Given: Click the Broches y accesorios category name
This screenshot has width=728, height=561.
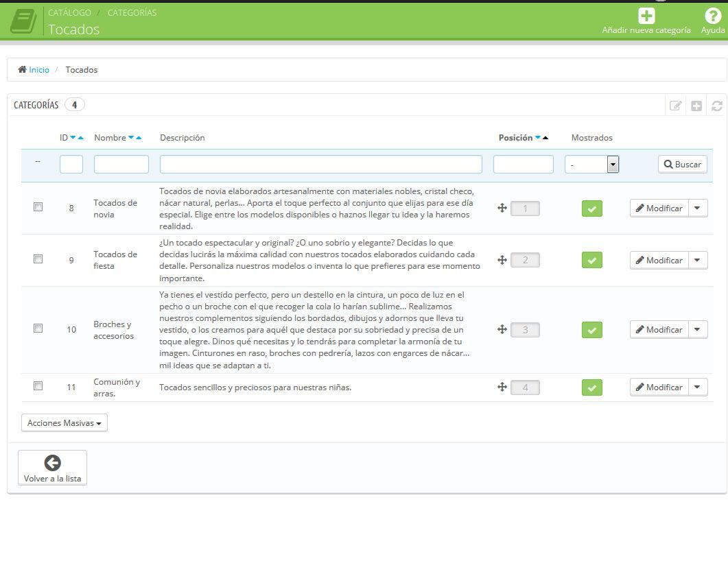Looking at the screenshot, I should tap(114, 330).
